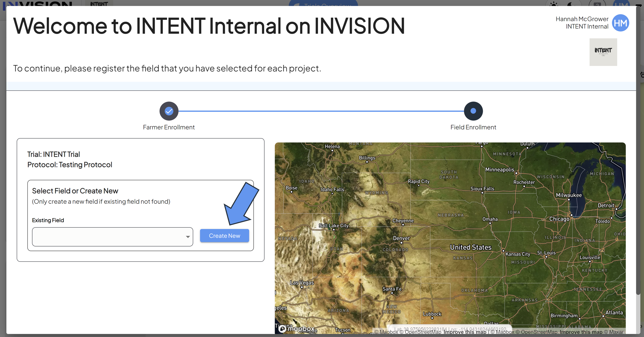This screenshot has height=337, width=644.
Task: Click the Mapbox logo on map
Action: tap(296, 328)
